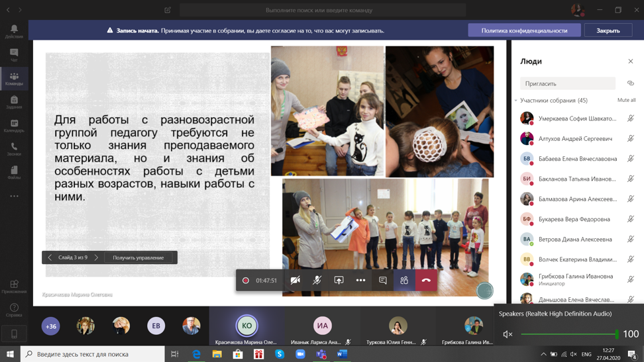
Task: Expand the +36 hidden participants
Action: pos(51,326)
